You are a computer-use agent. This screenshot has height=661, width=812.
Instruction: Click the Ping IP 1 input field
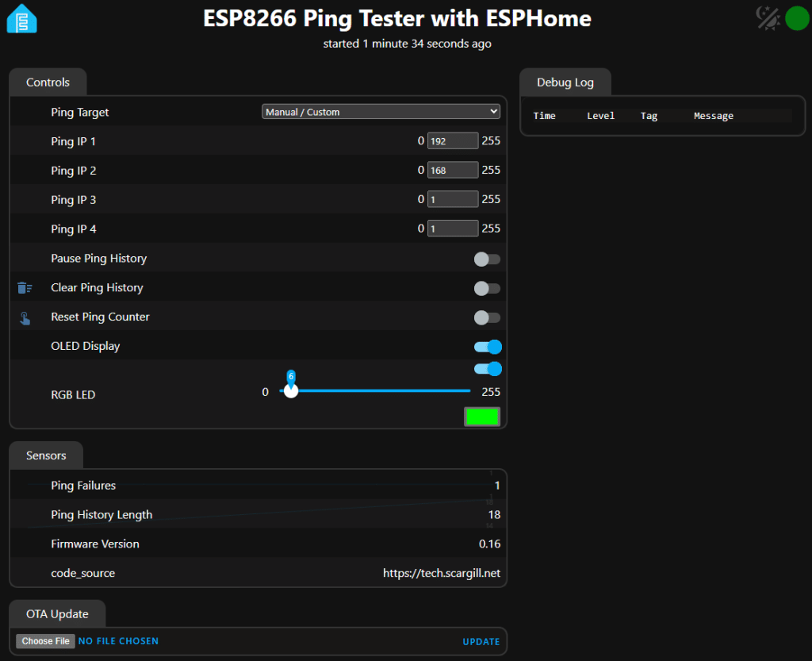pyautogui.click(x=453, y=141)
